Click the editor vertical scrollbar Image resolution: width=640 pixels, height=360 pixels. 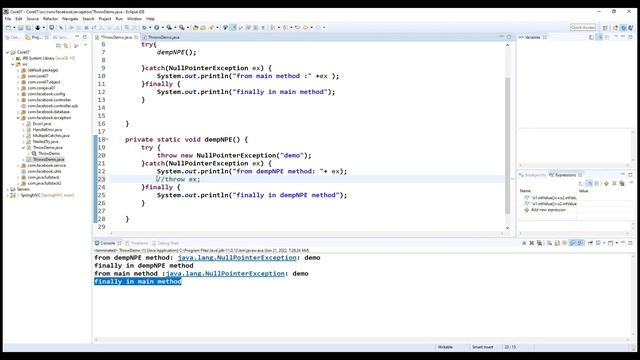coord(508,146)
